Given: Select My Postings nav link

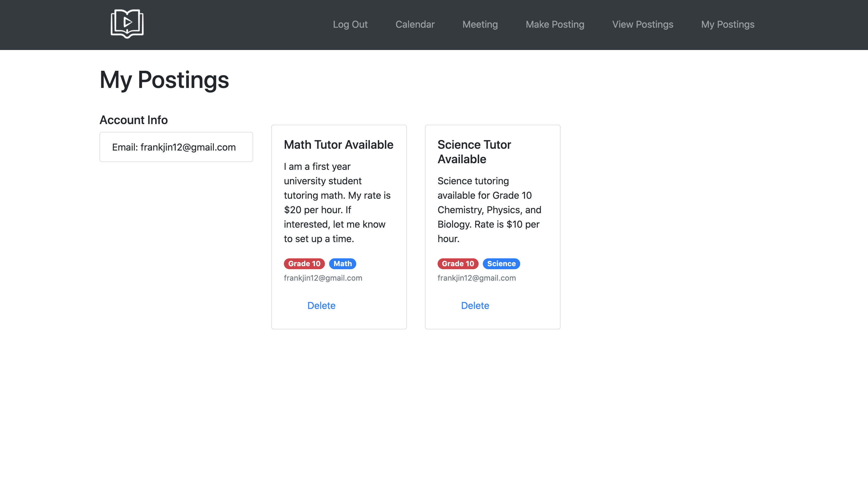Looking at the screenshot, I should pos(727,24).
